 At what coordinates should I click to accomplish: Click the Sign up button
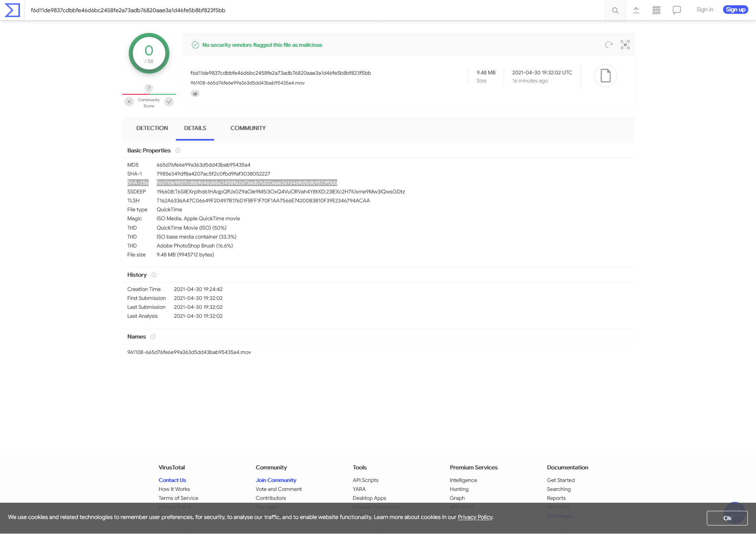(736, 9)
